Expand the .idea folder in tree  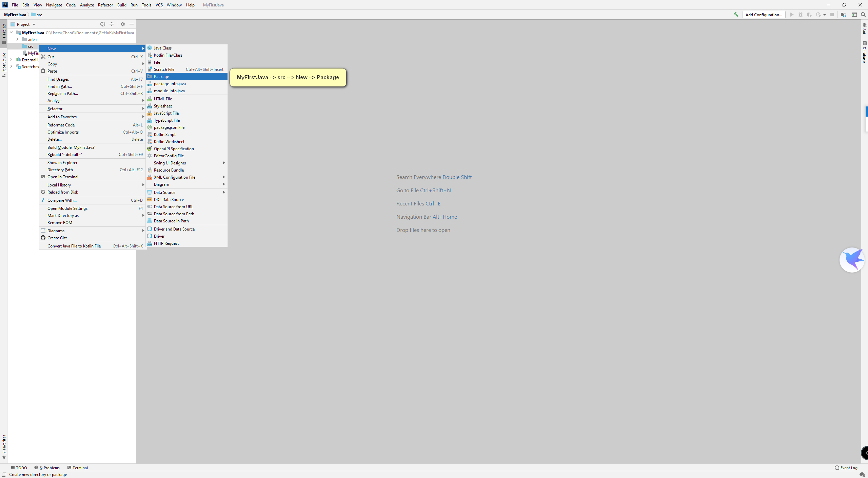pyautogui.click(x=17, y=39)
